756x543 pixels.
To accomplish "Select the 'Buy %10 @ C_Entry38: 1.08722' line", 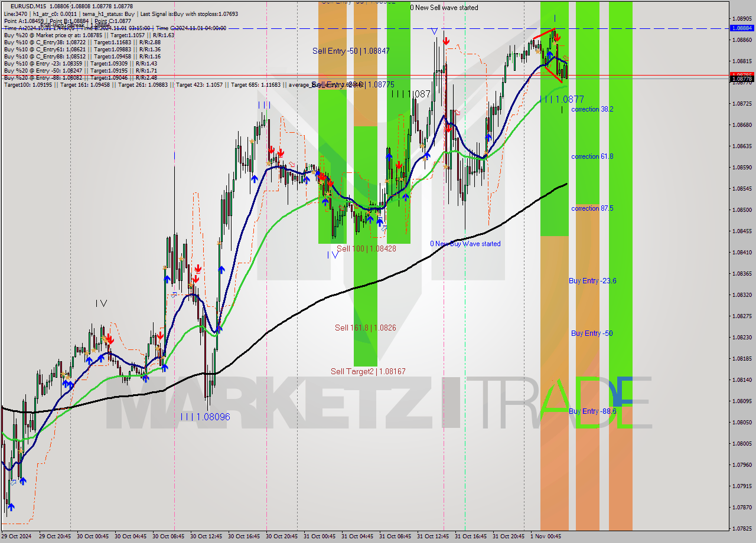I will (x=82, y=42).
